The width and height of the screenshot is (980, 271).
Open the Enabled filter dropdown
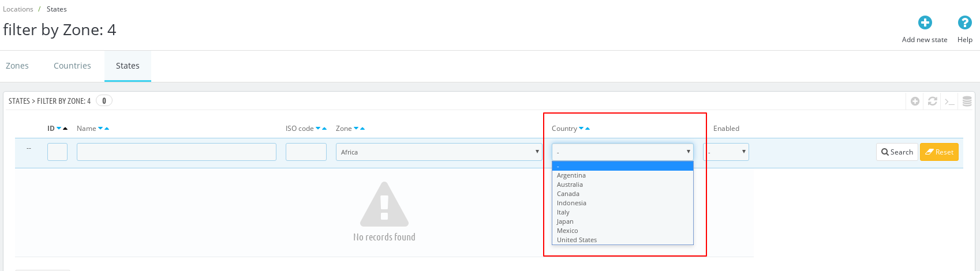click(726, 152)
